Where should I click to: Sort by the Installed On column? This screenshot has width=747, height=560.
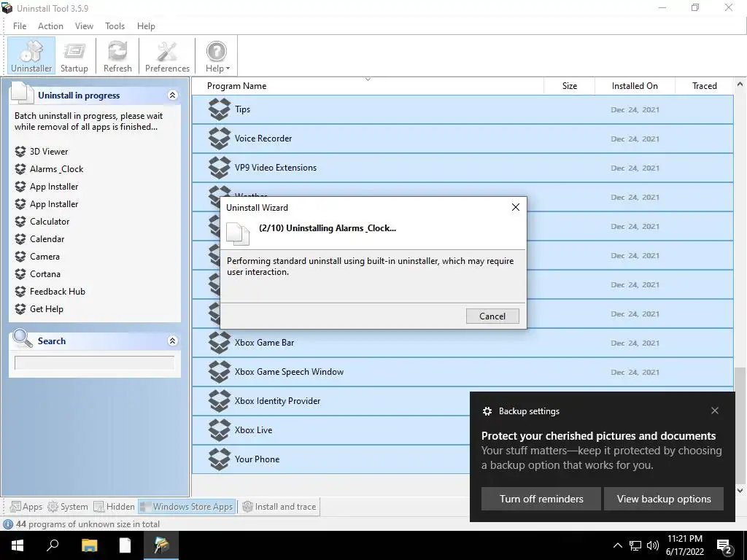pos(635,86)
